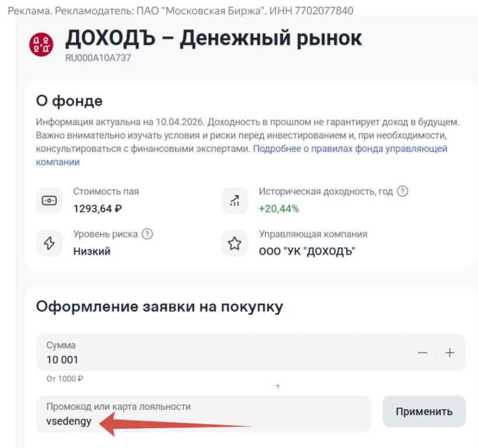This screenshot has height=448, width=478.
Task: Open the Подробнее о правилах фонда link
Action: coord(350,149)
